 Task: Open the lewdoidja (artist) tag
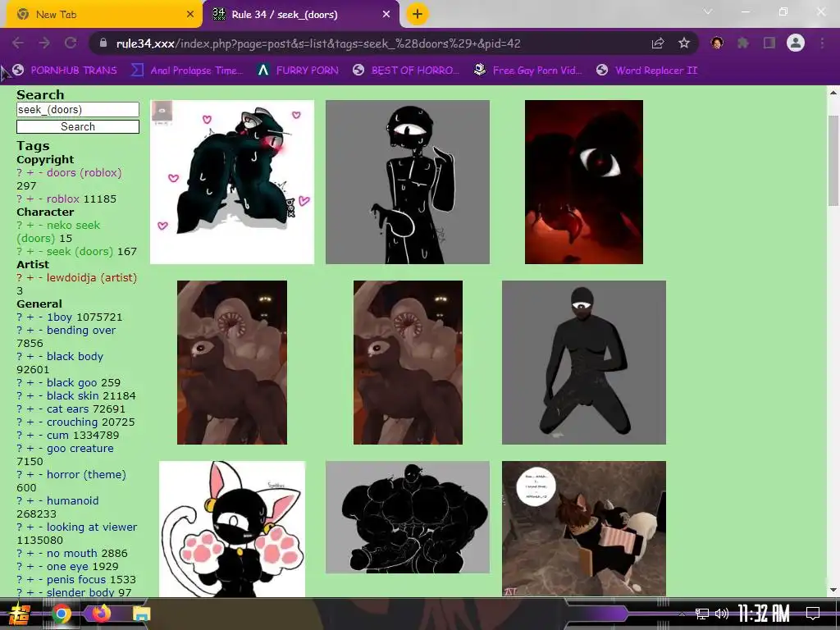coord(92,277)
